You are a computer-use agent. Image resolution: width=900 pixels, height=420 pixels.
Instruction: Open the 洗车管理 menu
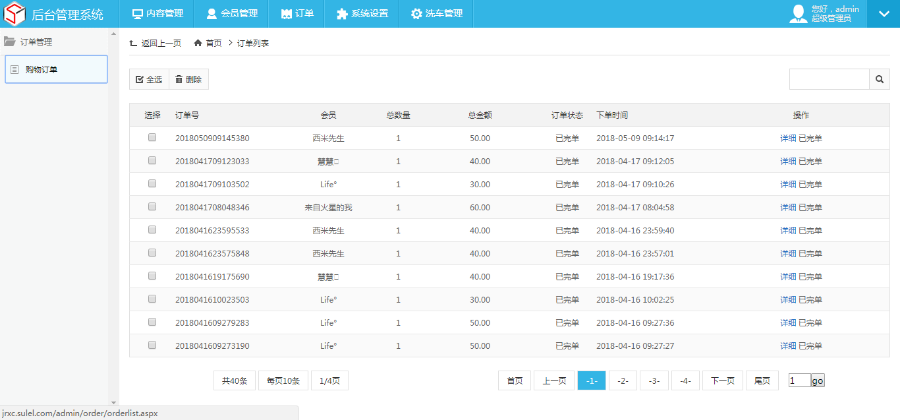(x=437, y=14)
